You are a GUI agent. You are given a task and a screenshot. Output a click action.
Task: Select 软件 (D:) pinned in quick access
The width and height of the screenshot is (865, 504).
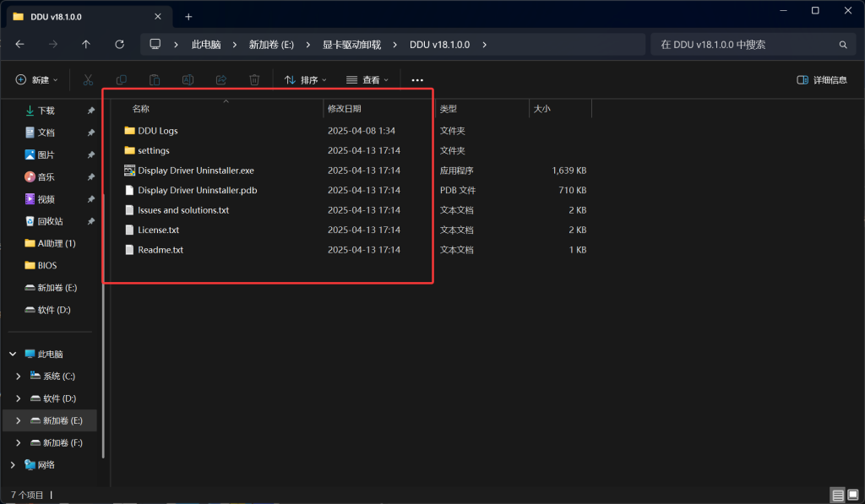pyautogui.click(x=48, y=310)
